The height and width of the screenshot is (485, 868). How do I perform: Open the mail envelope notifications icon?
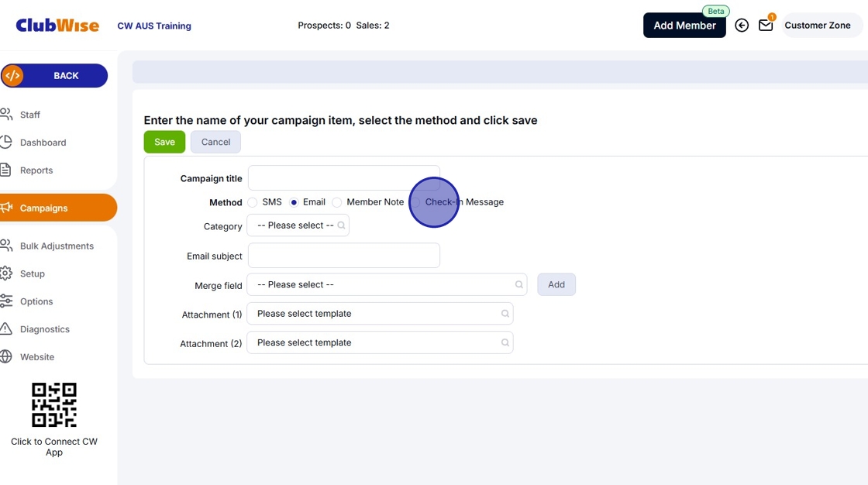766,26
